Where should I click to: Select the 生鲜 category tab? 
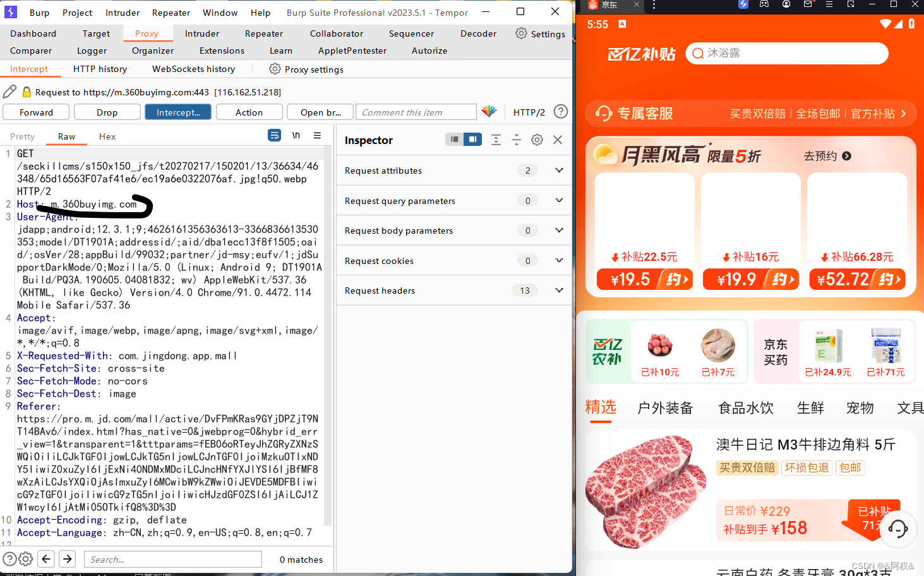(x=810, y=408)
